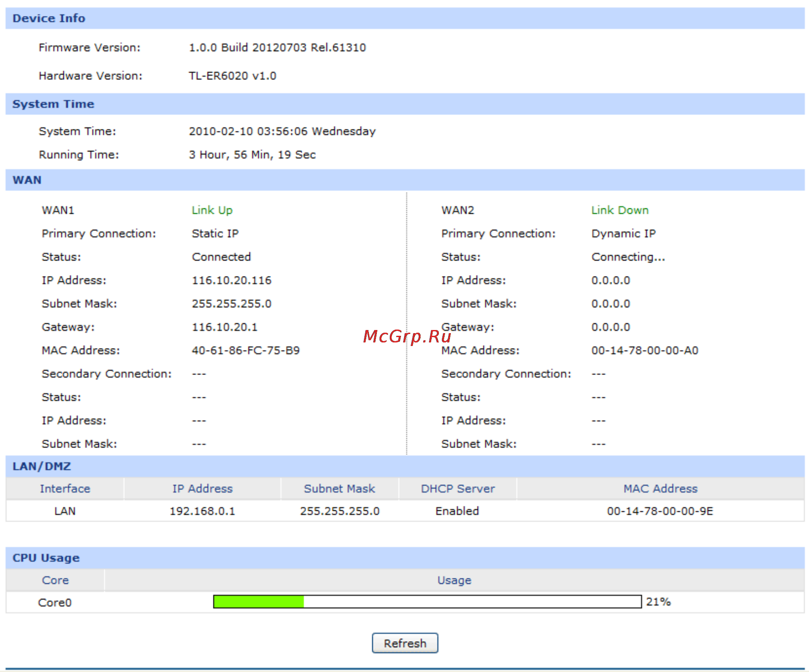Click the System Time section header

[405, 104]
